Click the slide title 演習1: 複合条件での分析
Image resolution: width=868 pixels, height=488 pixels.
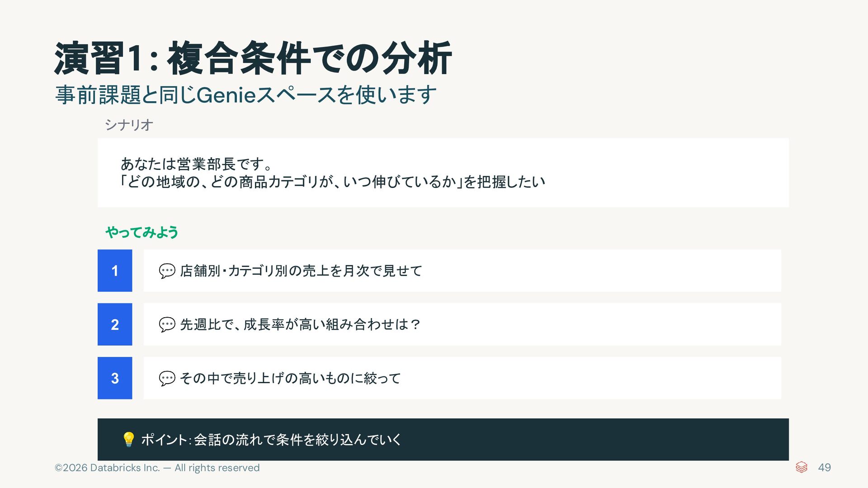click(253, 58)
